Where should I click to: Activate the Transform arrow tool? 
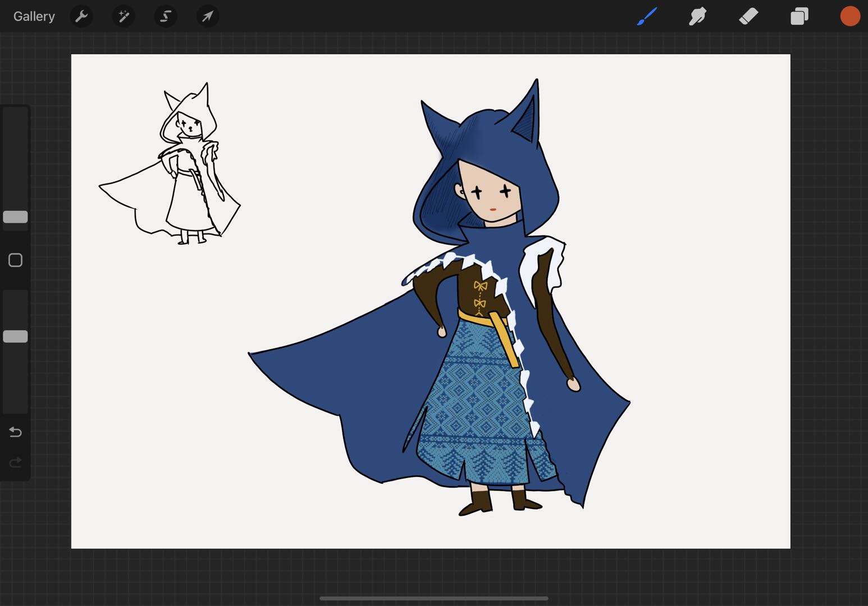tap(208, 16)
